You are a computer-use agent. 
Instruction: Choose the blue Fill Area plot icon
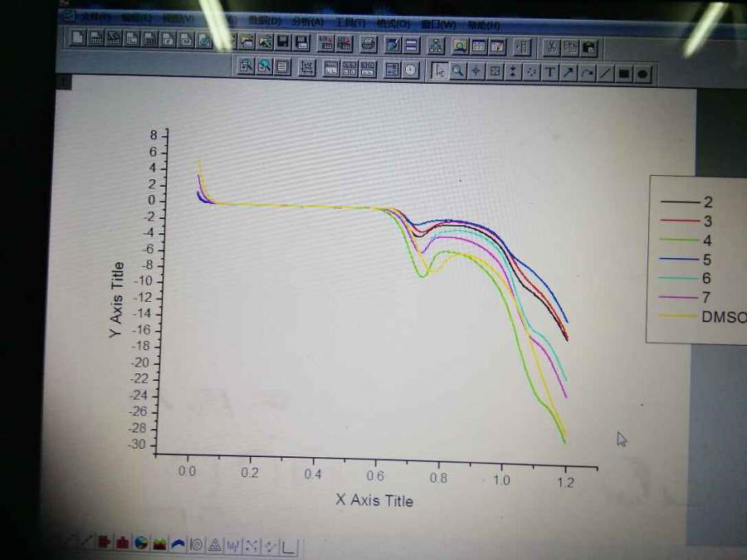(178, 543)
